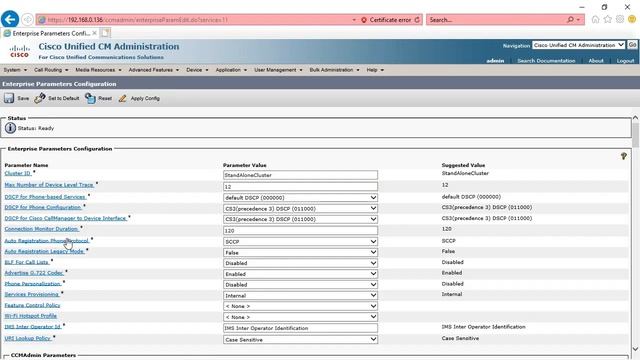This screenshot has height=360, width=640.
Task: Open the Advanced Features menu
Action: coord(153,70)
